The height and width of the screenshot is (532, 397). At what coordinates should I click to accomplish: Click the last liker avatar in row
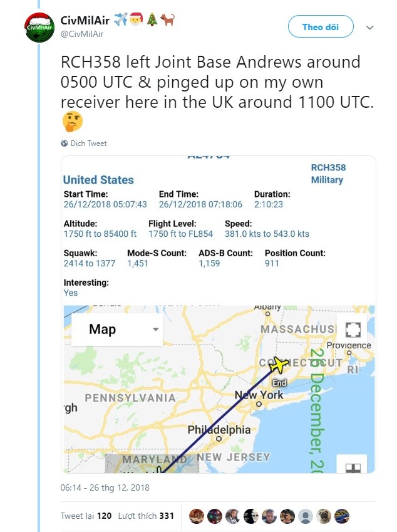(x=342, y=516)
